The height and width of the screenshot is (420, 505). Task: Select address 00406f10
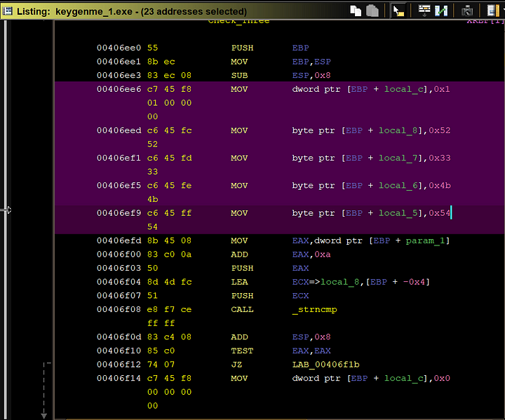[119, 351]
